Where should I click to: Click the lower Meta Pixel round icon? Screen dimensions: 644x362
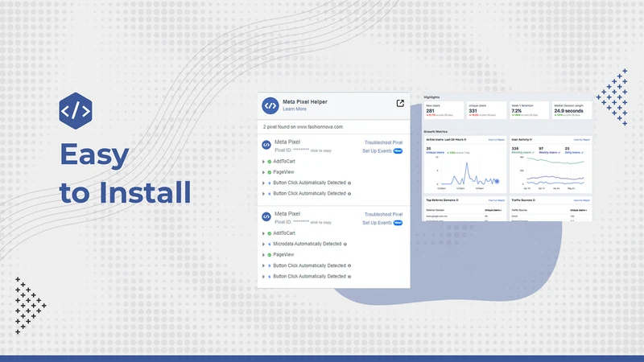click(266, 216)
